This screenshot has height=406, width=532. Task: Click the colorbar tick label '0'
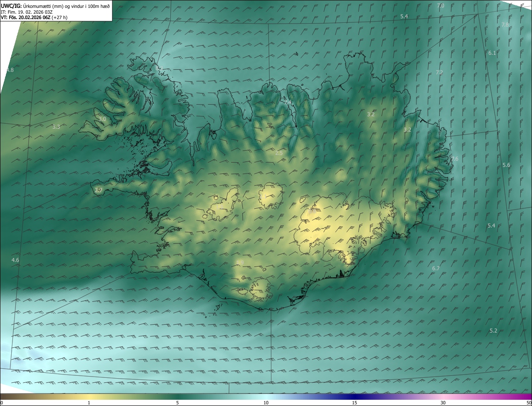coord(1,403)
